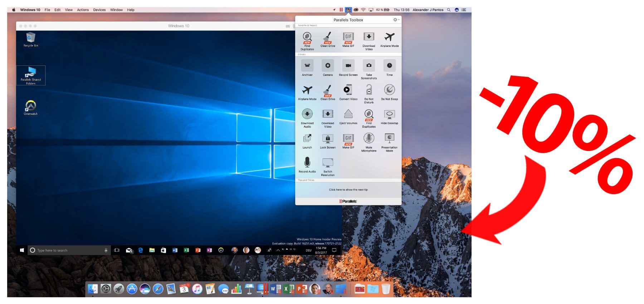
Task: Open OneNote from Windows taskbar
Action: 209,250
